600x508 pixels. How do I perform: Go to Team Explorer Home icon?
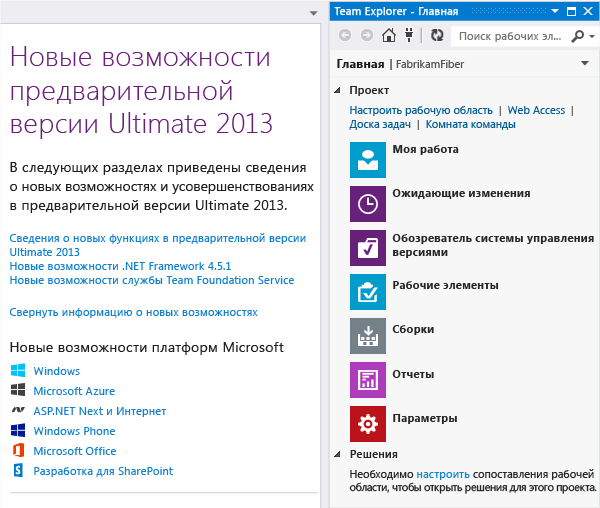pos(389,36)
